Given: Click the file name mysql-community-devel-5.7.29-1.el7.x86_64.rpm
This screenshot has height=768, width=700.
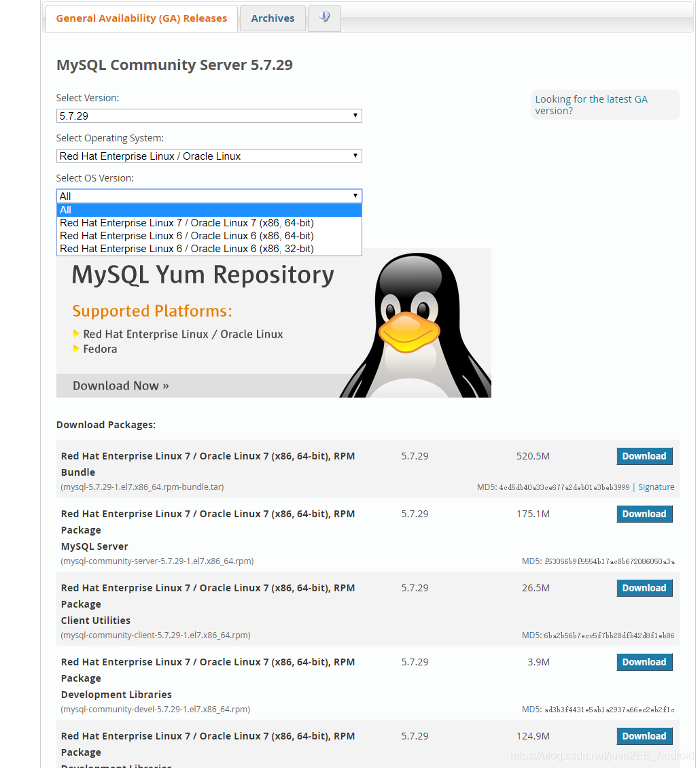Looking at the screenshot, I should (155, 710).
